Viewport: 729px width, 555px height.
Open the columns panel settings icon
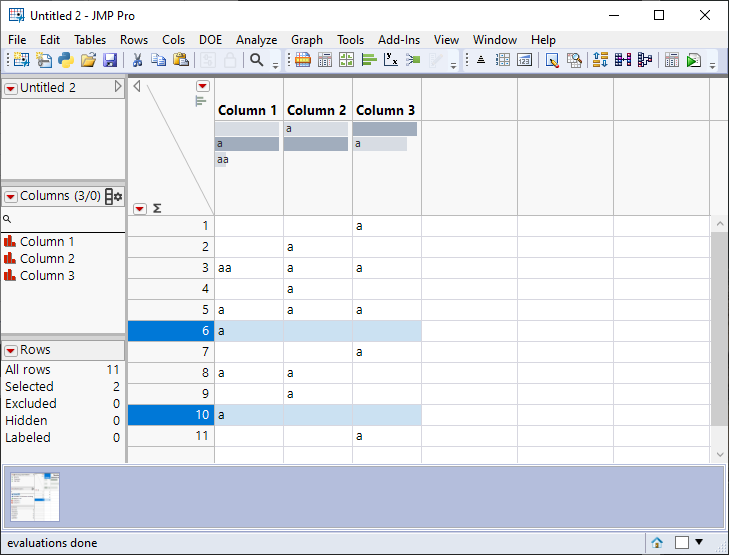[x=113, y=197]
